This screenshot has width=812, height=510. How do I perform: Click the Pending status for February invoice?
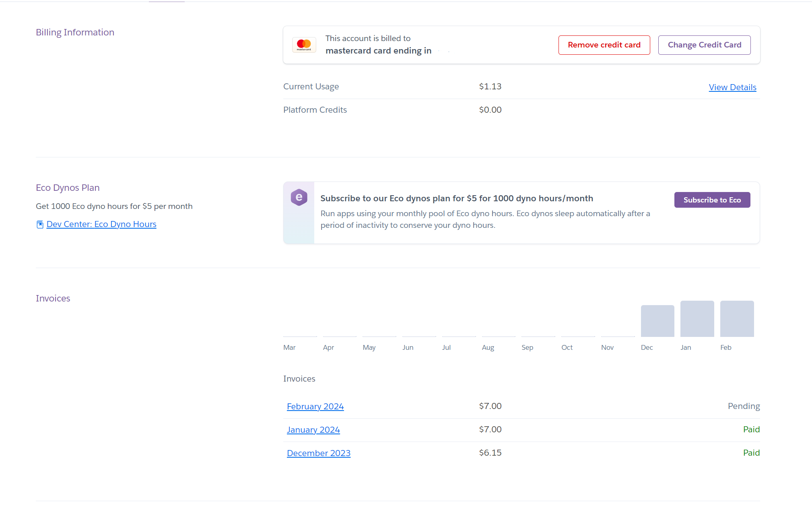tap(744, 406)
